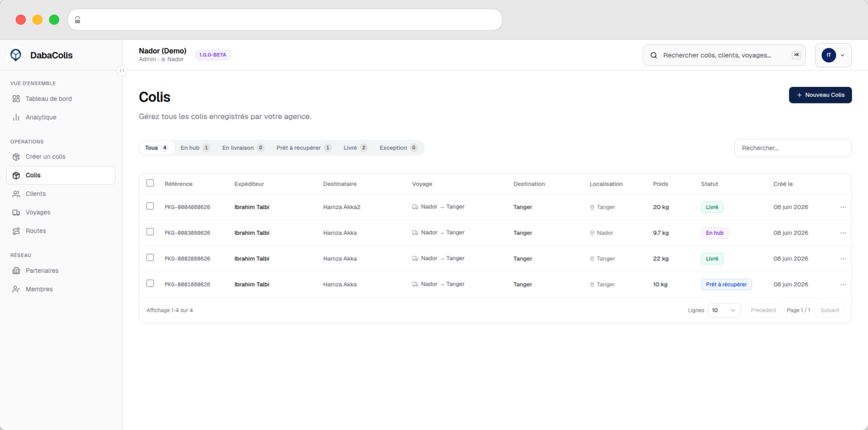Open actions menu for PKG-0003080626
The image size is (868, 430).
[843, 233]
